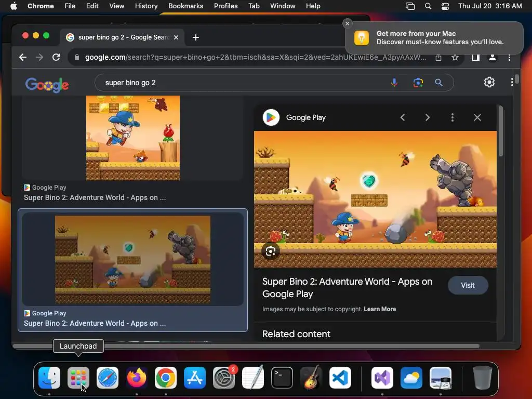Image resolution: width=532 pixels, height=399 pixels.
Task: Click the horizontal scrollbar at window bottom
Action: 246,346
